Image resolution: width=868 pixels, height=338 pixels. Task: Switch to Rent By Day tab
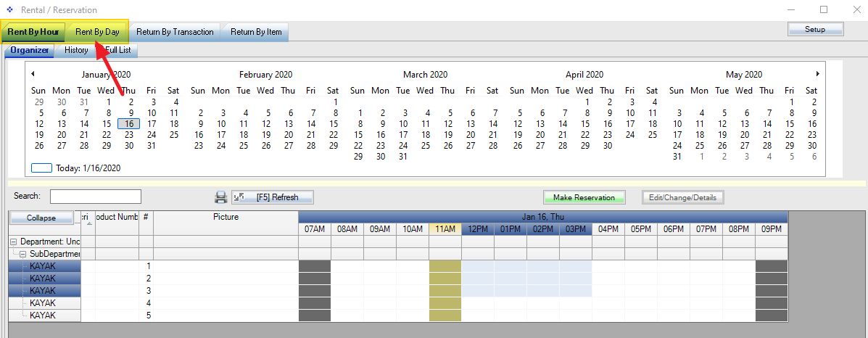tap(97, 32)
